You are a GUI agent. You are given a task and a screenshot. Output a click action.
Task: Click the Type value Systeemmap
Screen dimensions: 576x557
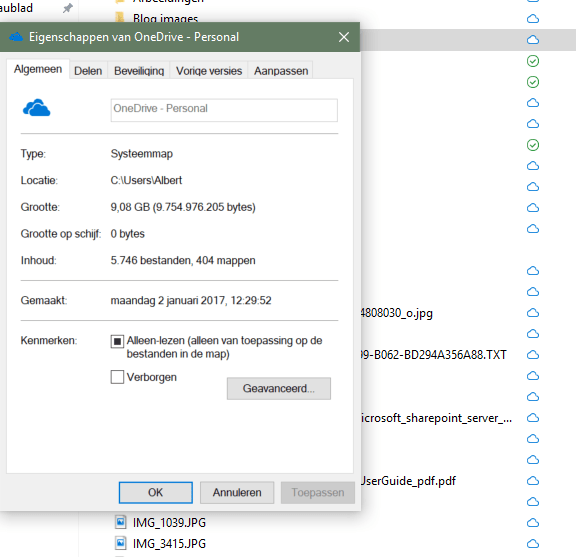pyautogui.click(x=142, y=154)
